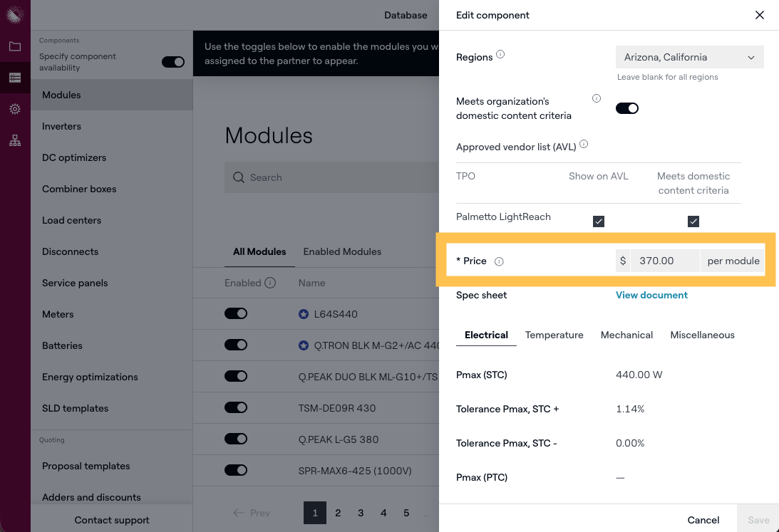Click Contact support
This screenshot has width=779, height=532.
tap(112, 520)
